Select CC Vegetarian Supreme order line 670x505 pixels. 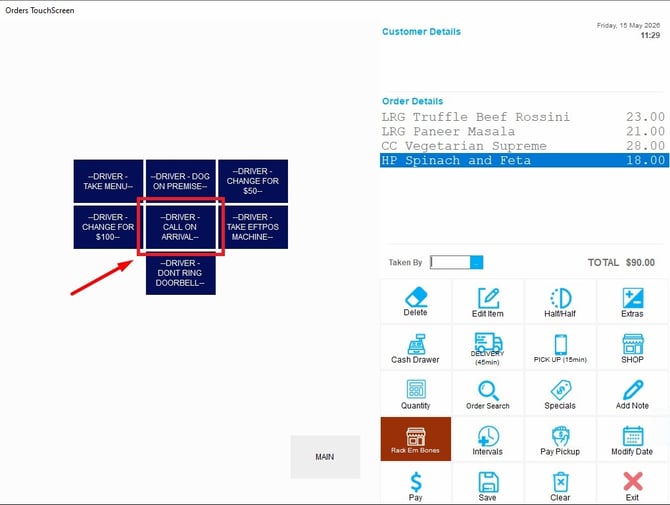pos(524,146)
